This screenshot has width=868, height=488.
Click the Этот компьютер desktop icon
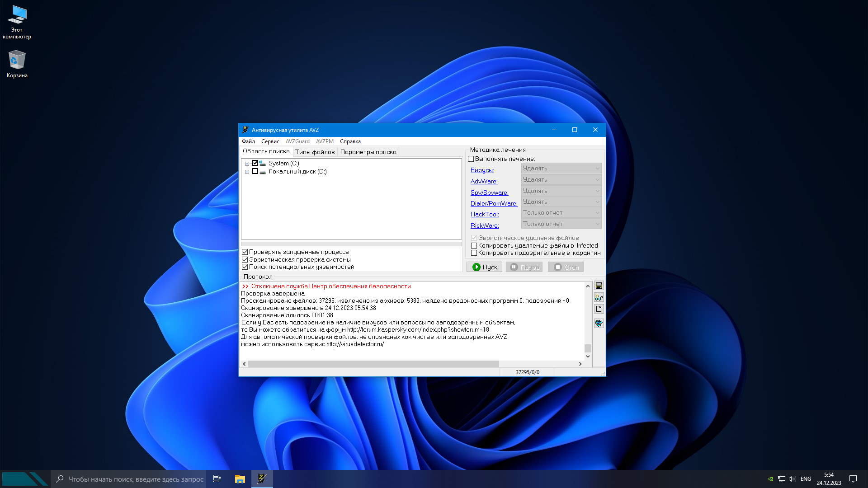tap(17, 22)
